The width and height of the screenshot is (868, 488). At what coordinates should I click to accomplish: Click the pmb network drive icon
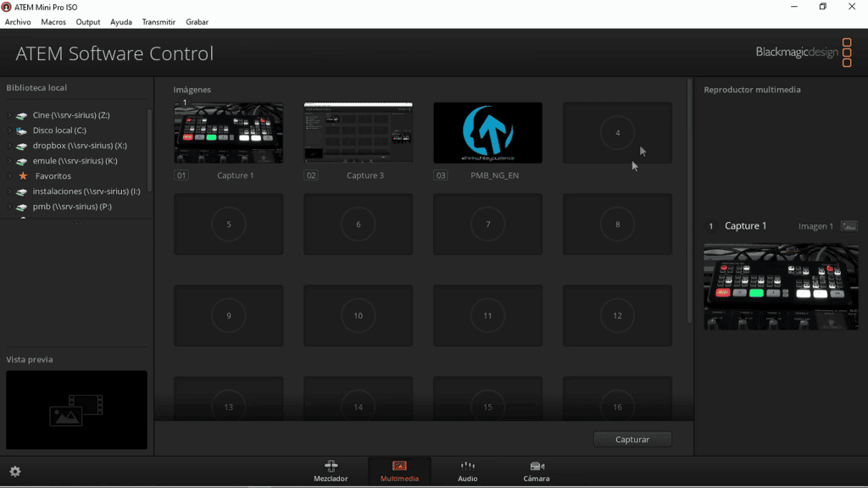pyautogui.click(x=21, y=207)
